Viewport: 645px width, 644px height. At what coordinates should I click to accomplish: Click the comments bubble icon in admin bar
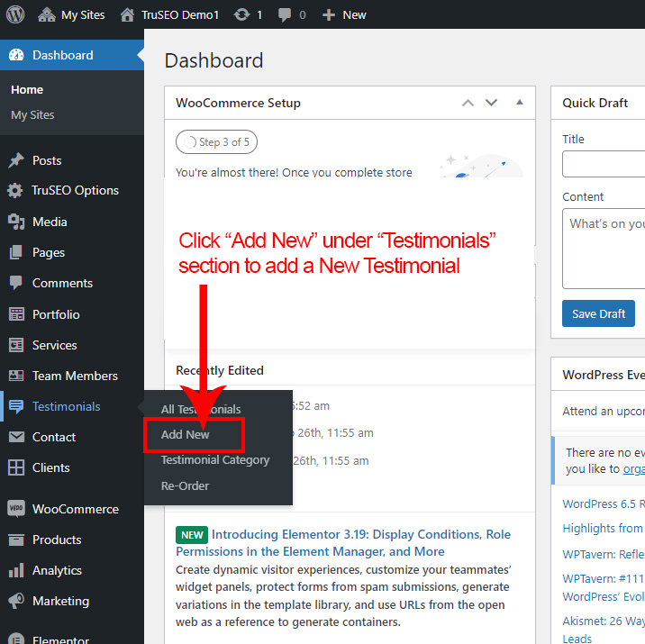286,14
